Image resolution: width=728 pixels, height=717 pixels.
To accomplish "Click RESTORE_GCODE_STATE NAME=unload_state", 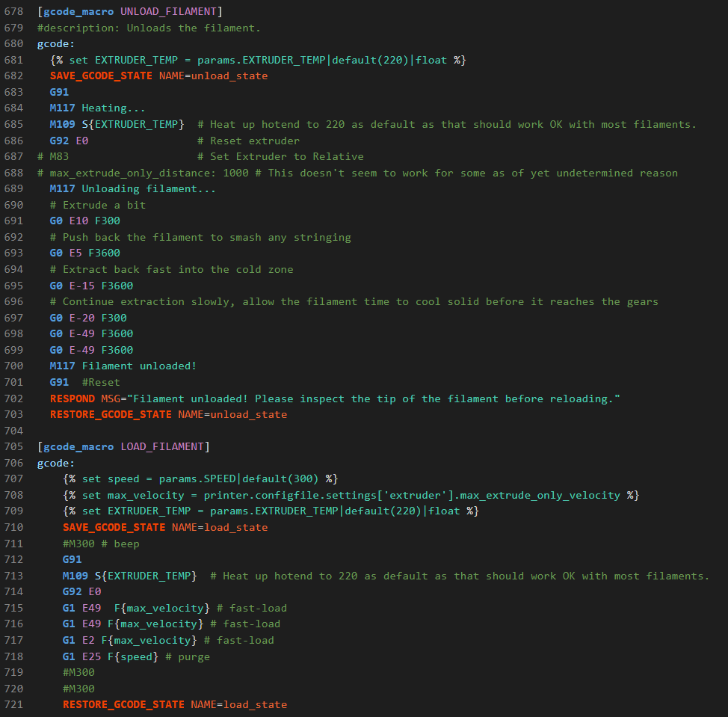I will [x=168, y=415].
